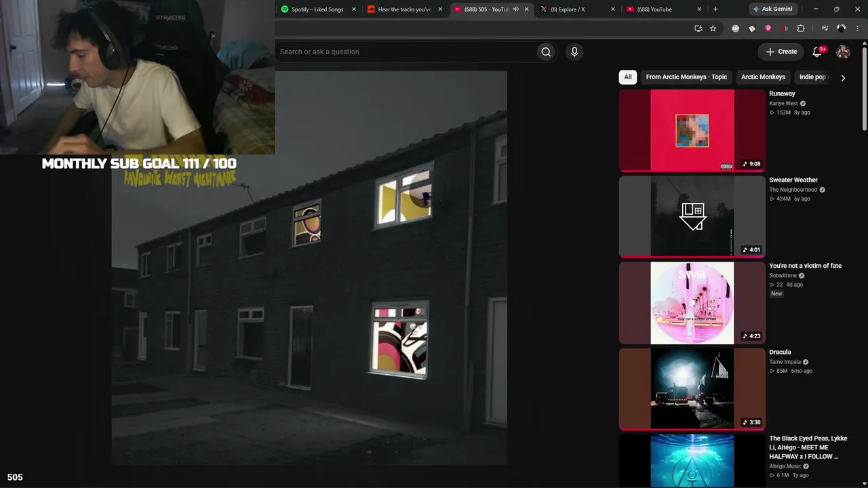The image size is (868, 488).
Task: Open the YouTube account avatar menu
Action: click(843, 52)
